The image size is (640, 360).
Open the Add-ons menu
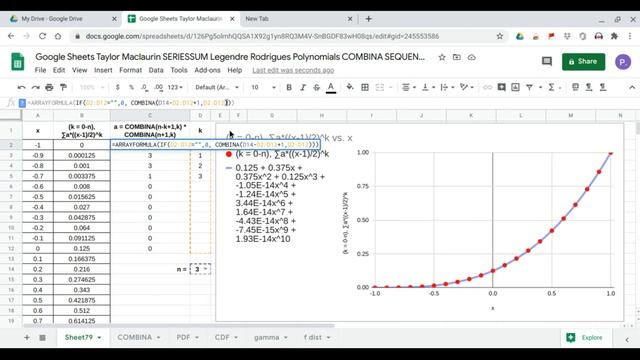[207, 70]
